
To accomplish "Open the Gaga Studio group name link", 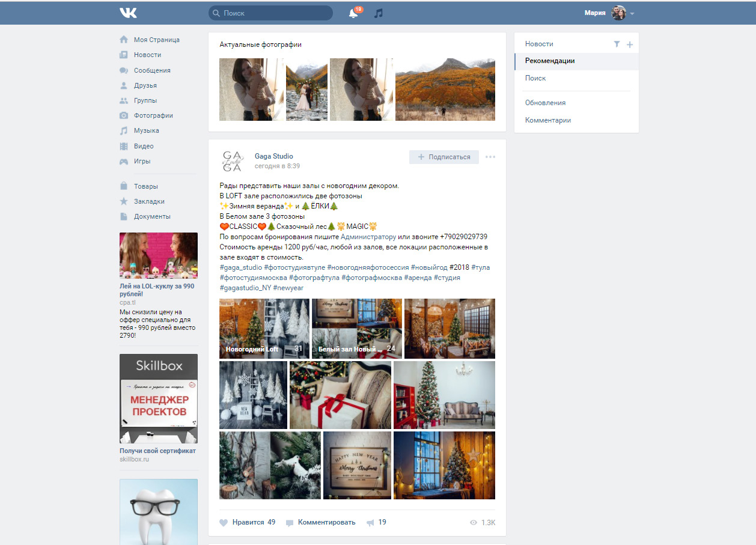I will (274, 156).
